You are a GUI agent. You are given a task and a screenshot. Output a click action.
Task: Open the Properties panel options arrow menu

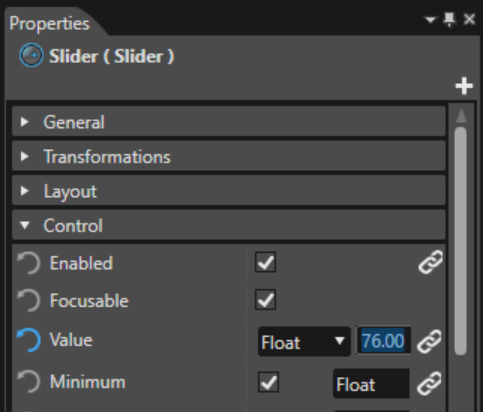[x=431, y=20]
